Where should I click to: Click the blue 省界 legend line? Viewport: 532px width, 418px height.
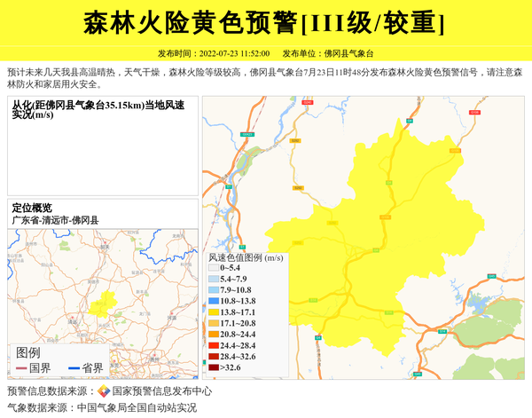74,368
